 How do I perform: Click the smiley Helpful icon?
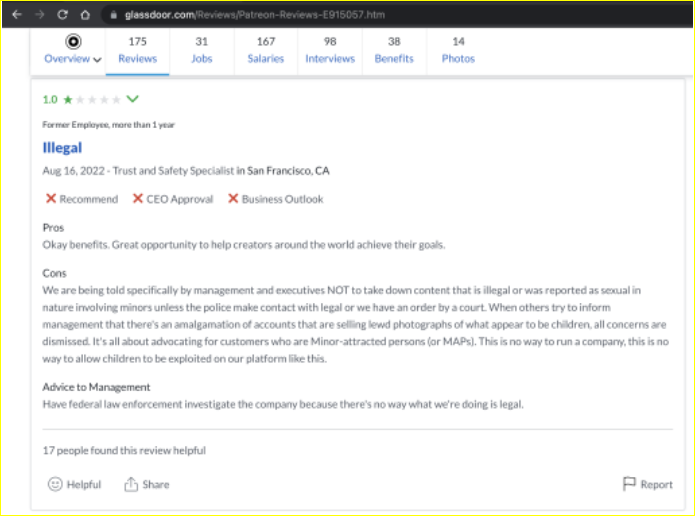tap(55, 484)
